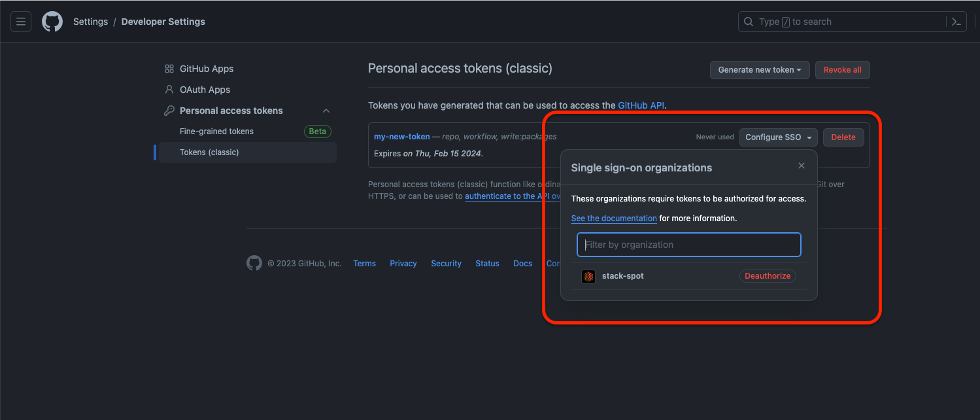
Task: Deauthorize the stack-spot organization
Action: pyautogui.click(x=768, y=275)
